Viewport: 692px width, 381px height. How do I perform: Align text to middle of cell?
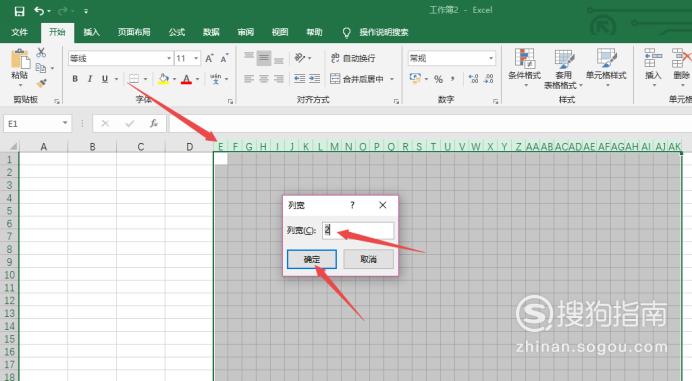264,58
